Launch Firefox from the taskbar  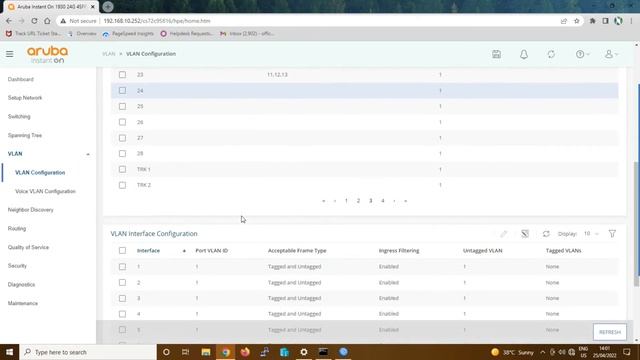point(245,352)
